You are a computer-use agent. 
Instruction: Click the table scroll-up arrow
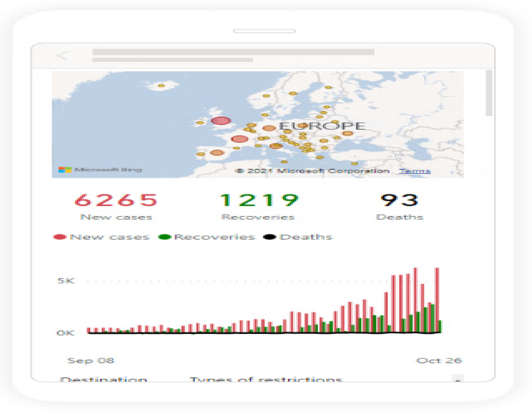pyautogui.click(x=458, y=379)
